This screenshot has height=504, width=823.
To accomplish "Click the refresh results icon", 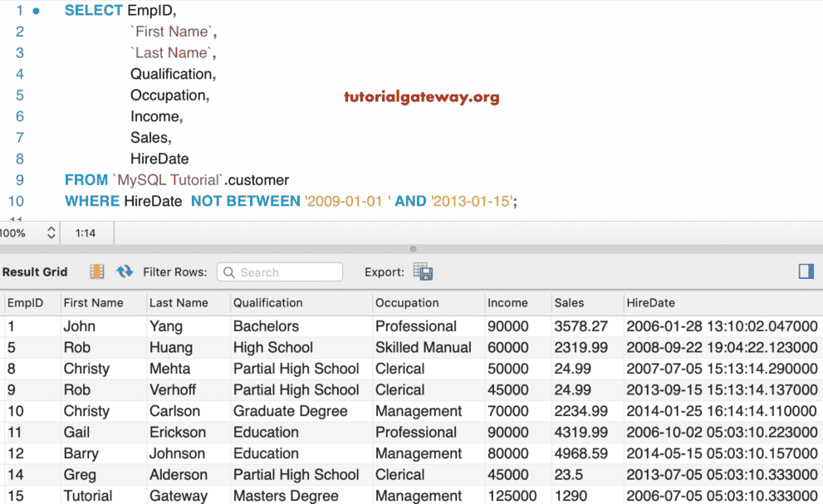I will (x=125, y=272).
